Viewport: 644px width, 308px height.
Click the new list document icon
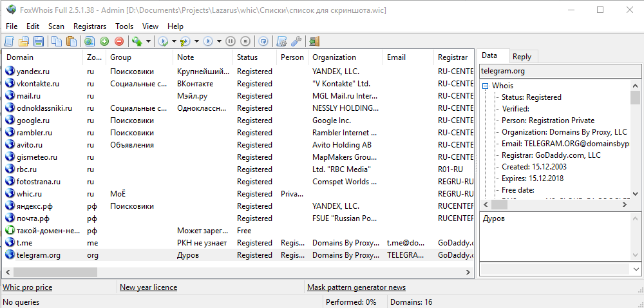[x=9, y=41]
